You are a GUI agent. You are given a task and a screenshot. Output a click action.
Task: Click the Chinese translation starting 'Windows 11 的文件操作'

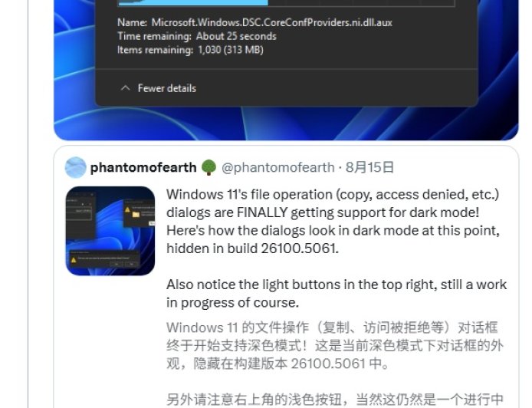pyautogui.click(x=335, y=346)
